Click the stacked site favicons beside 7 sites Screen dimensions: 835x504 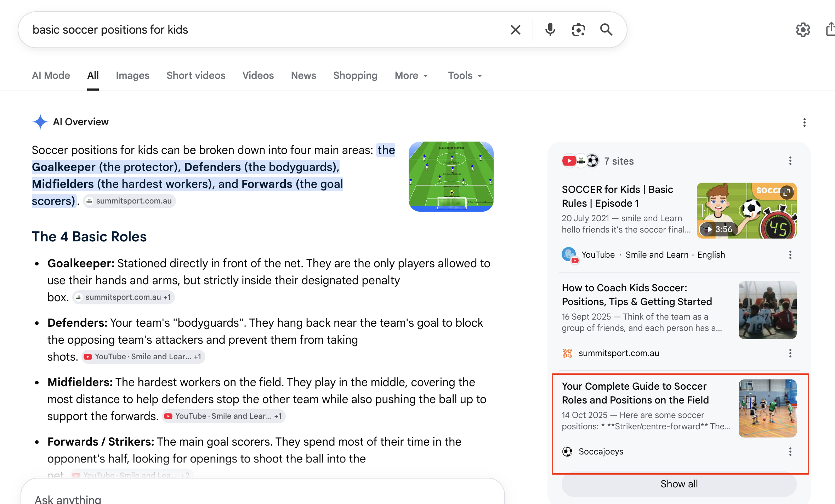[580, 161]
